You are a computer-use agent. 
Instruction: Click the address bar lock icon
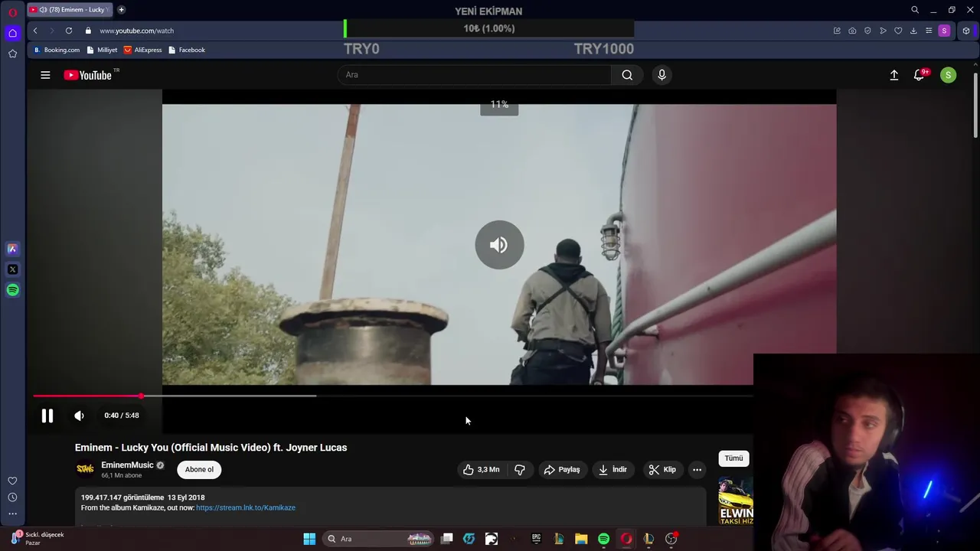tap(88, 31)
